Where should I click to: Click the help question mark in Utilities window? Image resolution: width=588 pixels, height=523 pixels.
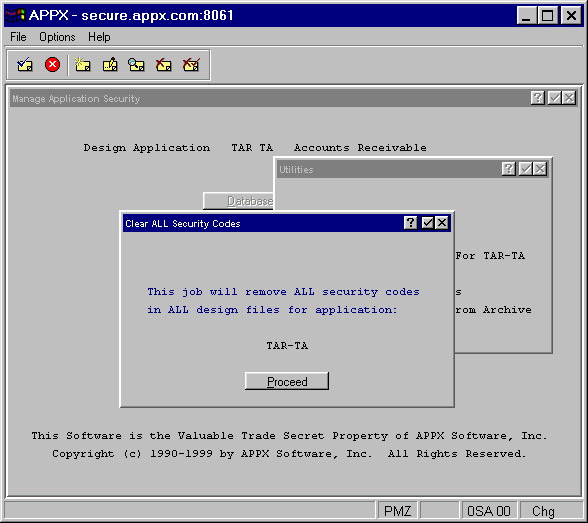tap(508, 169)
